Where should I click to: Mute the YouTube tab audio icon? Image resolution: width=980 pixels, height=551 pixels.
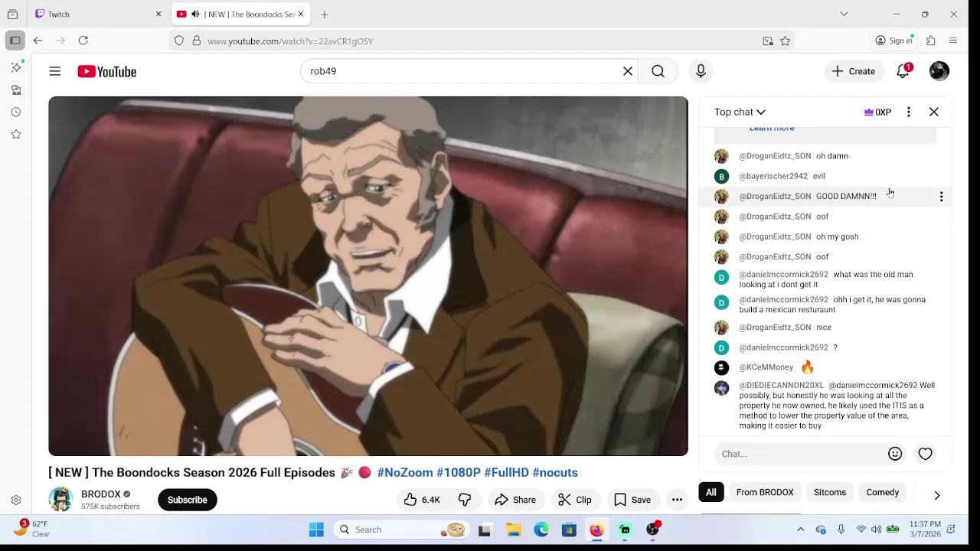195,14
